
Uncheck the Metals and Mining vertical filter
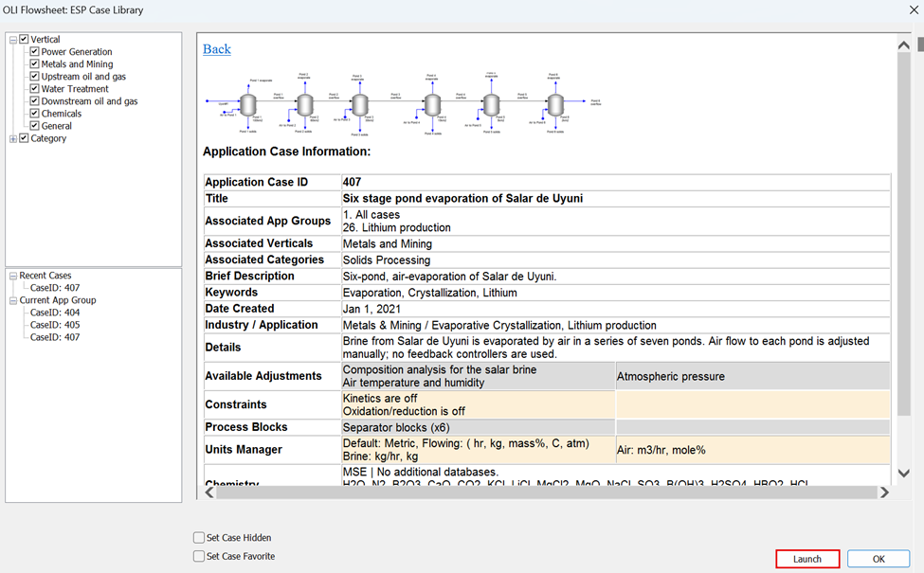click(x=32, y=63)
